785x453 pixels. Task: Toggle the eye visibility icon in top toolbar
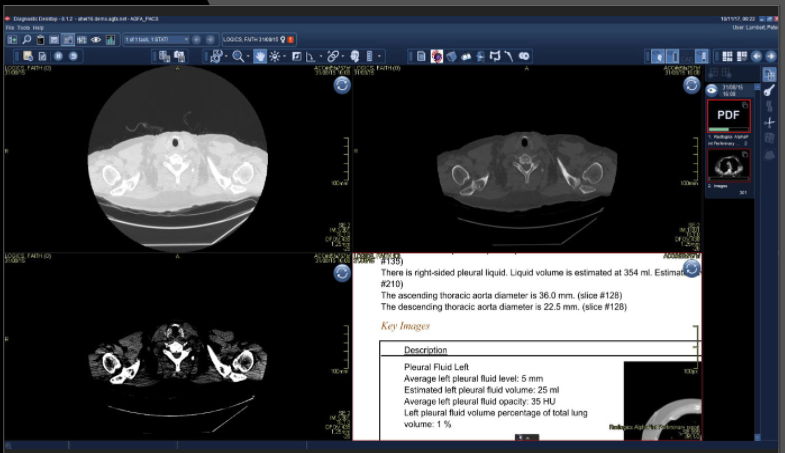96,39
